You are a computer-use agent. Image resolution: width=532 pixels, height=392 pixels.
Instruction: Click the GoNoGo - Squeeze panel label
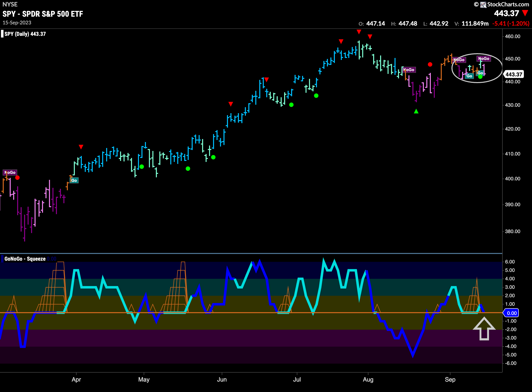[25, 259]
